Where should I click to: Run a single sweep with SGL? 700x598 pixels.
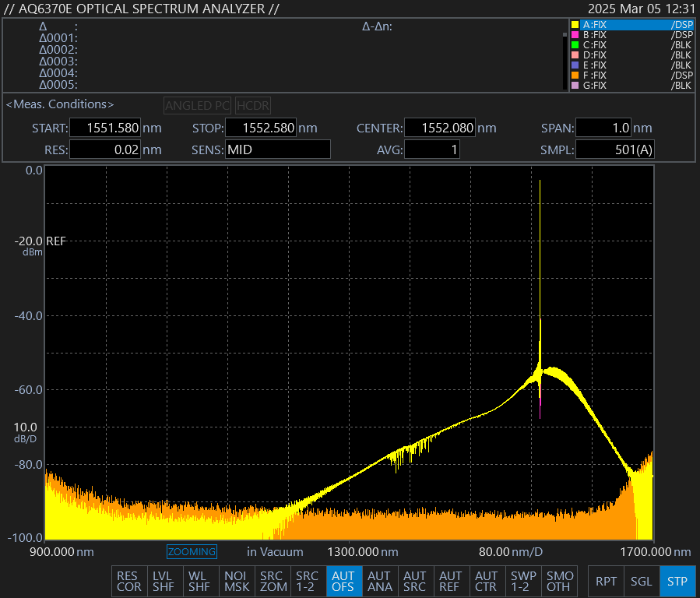point(641,581)
